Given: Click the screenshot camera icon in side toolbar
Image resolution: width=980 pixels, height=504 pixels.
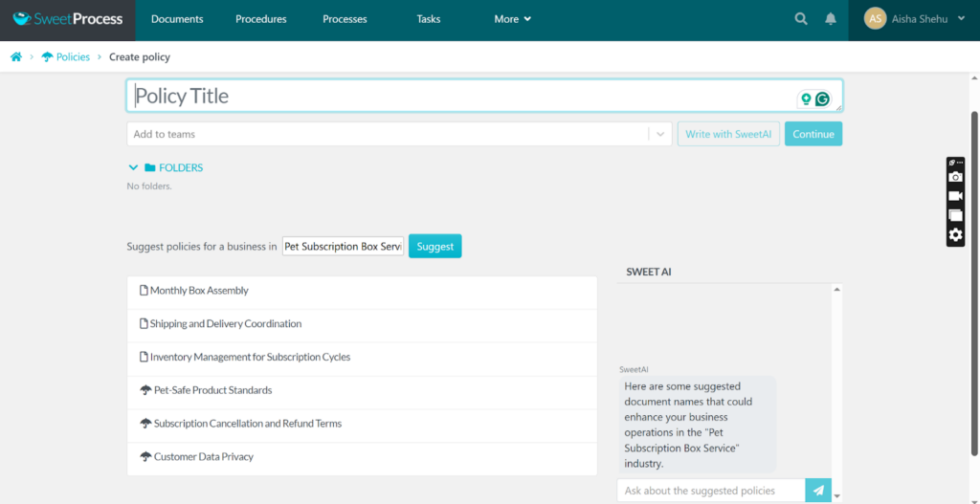Looking at the screenshot, I should click(956, 177).
